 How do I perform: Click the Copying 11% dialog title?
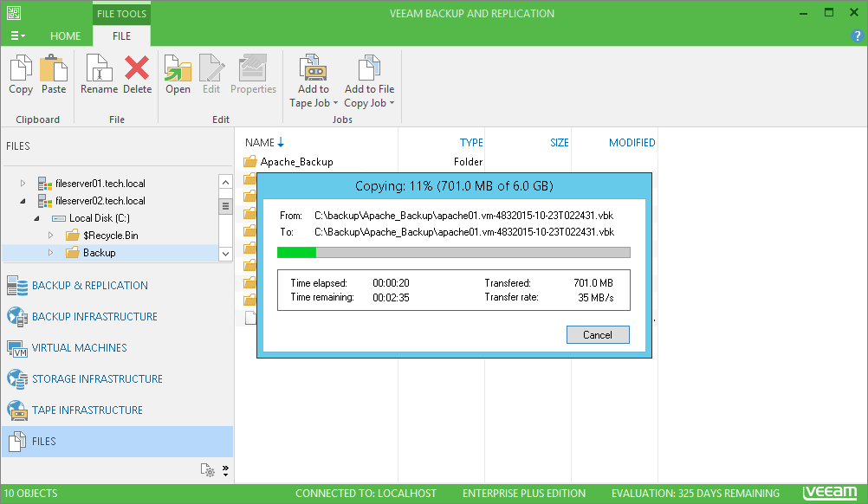[x=454, y=186]
